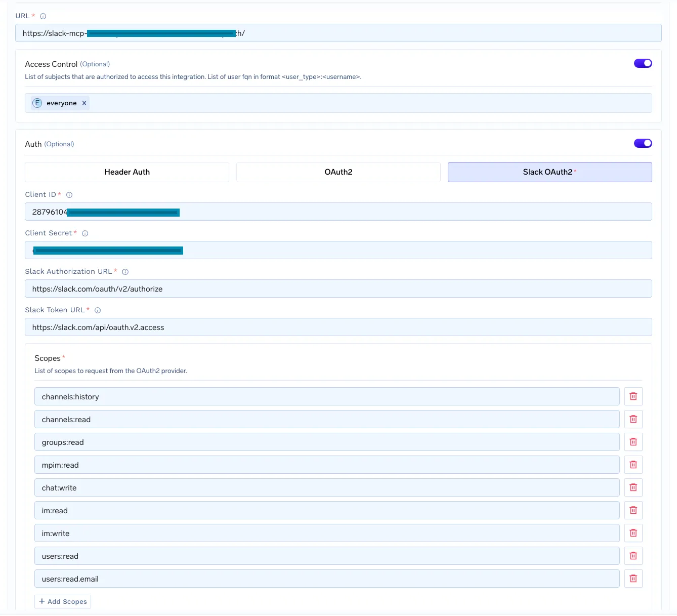Click 'List of scopes to request' description

[x=111, y=371]
